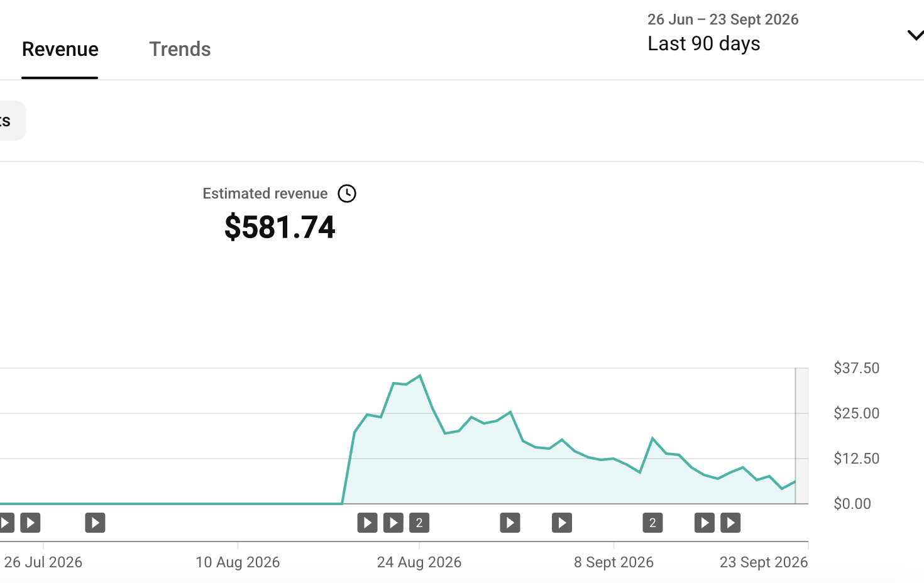Expand the date range dropdown arrow
The image size is (924, 583).
click(x=915, y=35)
